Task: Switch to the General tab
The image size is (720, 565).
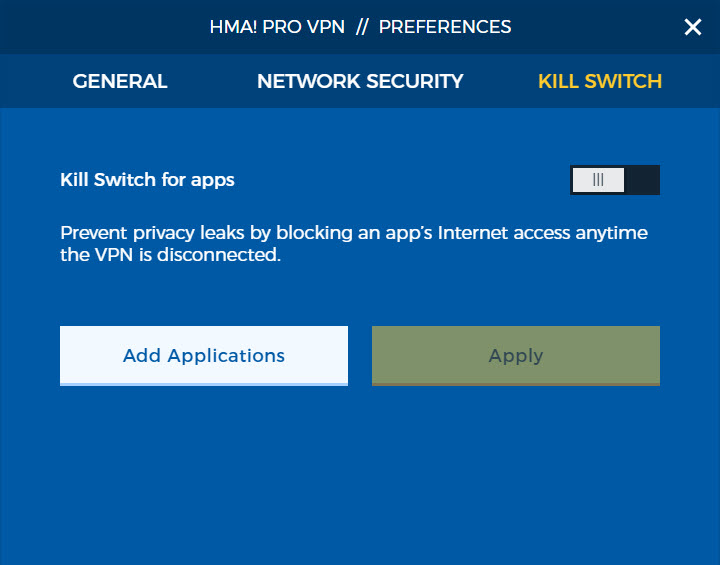Action: (120, 81)
